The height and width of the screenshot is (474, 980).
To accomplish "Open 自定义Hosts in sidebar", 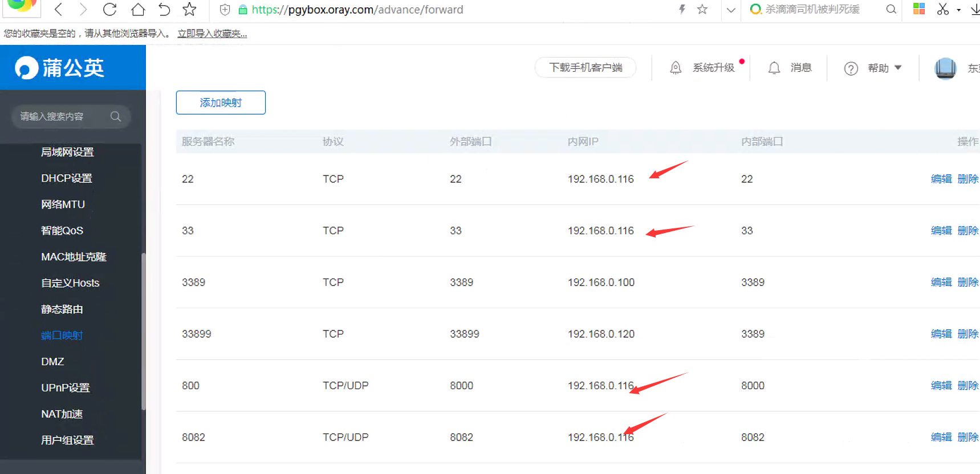I will coord(70,283).
